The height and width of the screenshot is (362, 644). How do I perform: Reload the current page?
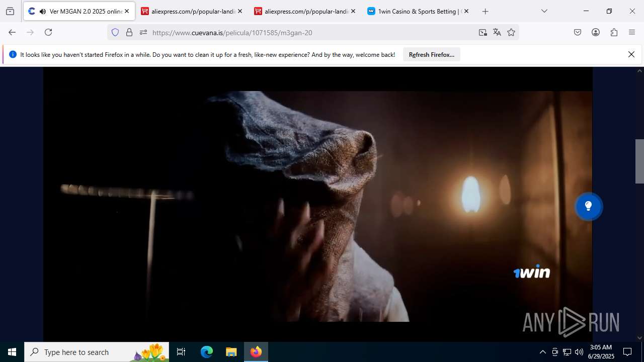point(48,32)
